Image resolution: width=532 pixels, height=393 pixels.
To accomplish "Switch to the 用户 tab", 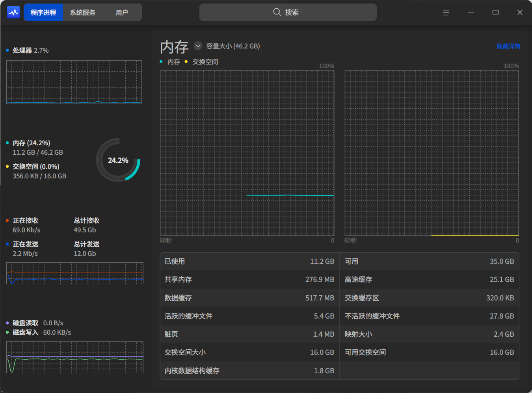I will (x=122, y=13).
